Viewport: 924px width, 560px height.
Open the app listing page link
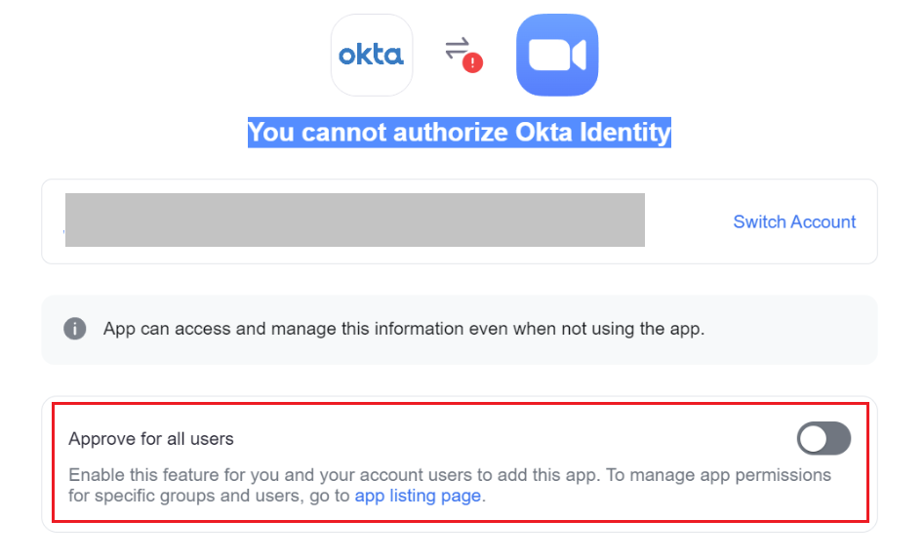[418, 496]
